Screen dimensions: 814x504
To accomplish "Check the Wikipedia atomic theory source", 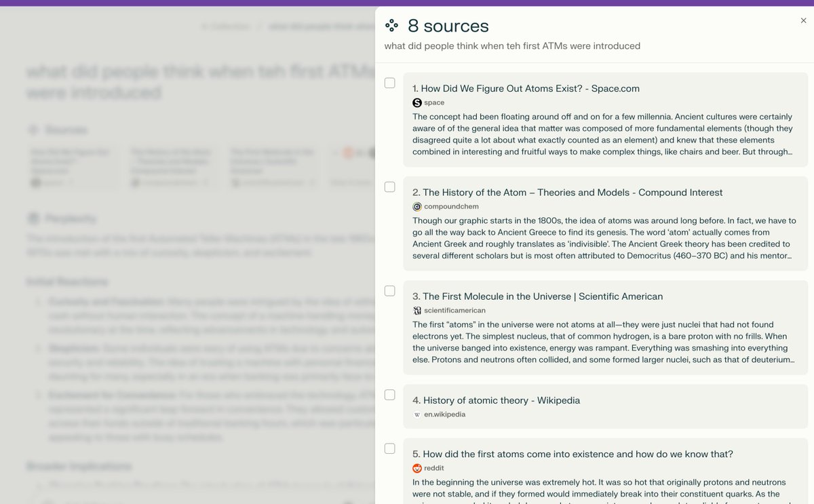I will (390, 395).
